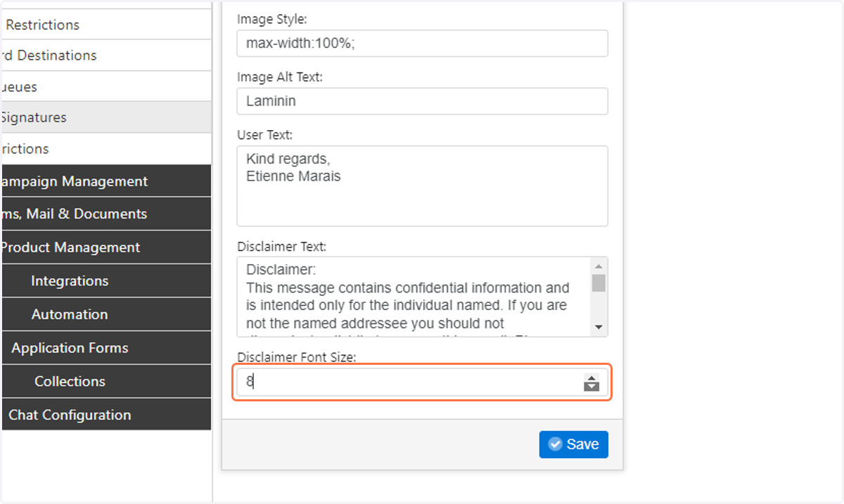
Task: Expand Application Forms section
Action: click(x=105, y=348)
